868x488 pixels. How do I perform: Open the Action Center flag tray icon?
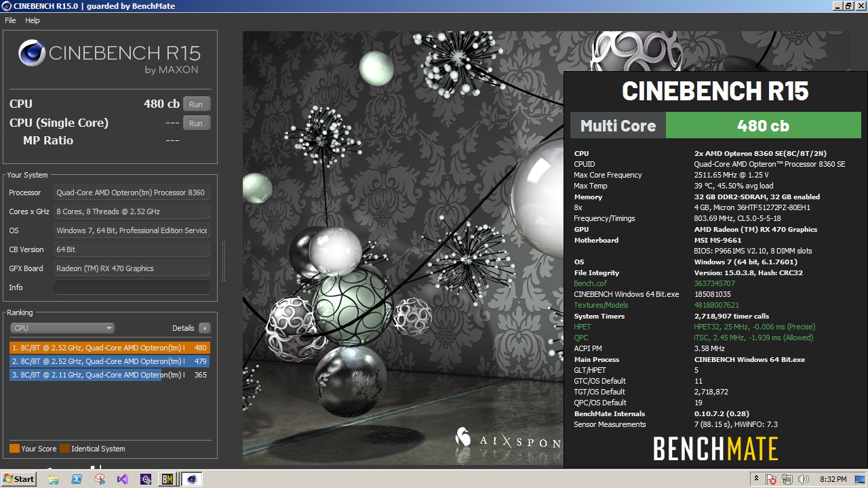[x=771, y=479]
